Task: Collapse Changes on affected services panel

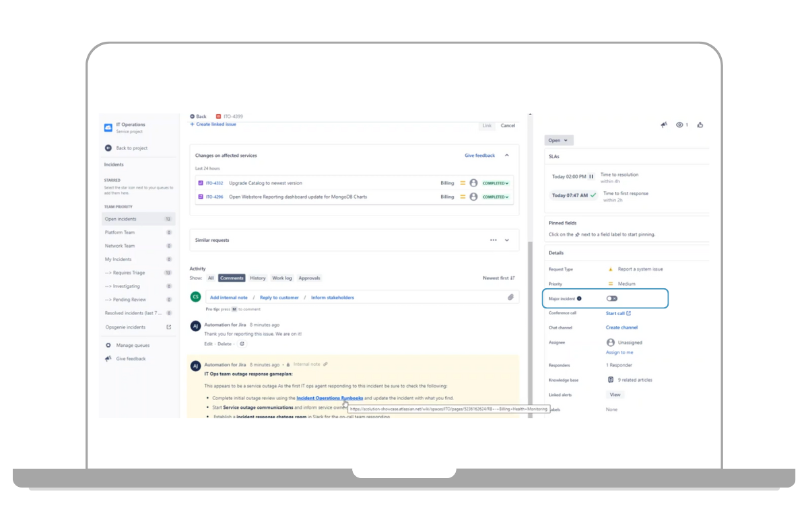Action: coord(507,156)
